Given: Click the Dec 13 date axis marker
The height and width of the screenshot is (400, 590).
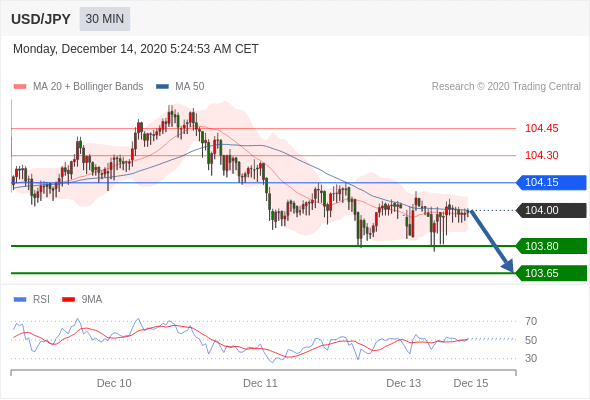Looking at the screenshot, I should tap(403, 383).
